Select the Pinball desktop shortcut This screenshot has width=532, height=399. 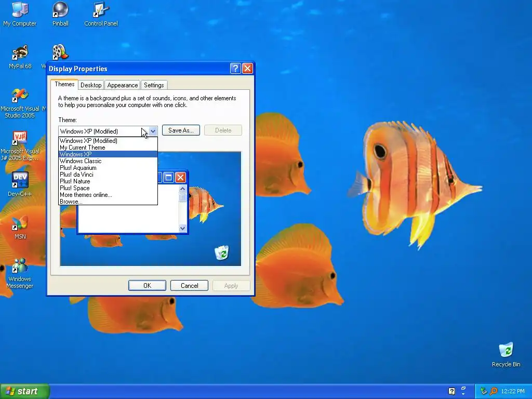pyautogui.click(x=60, y=14)
